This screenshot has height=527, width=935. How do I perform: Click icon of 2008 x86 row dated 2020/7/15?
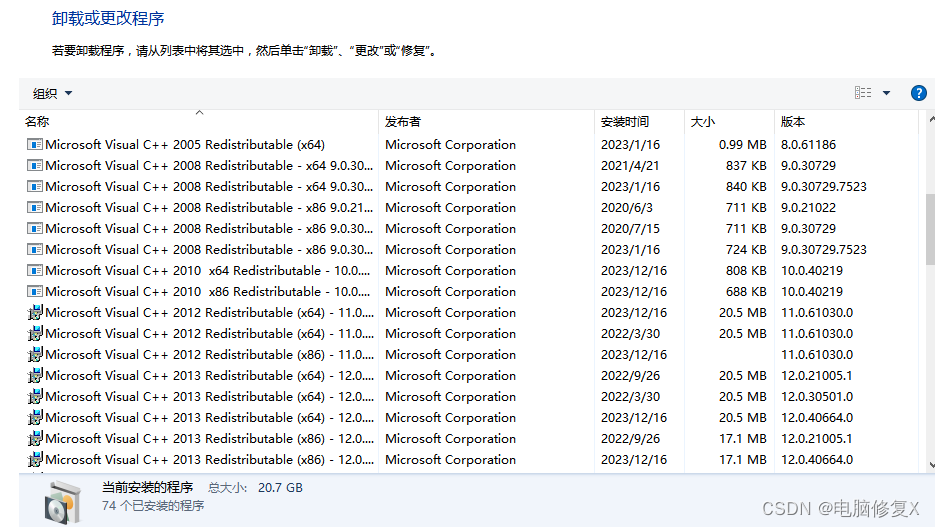click(x=35, y=228)
